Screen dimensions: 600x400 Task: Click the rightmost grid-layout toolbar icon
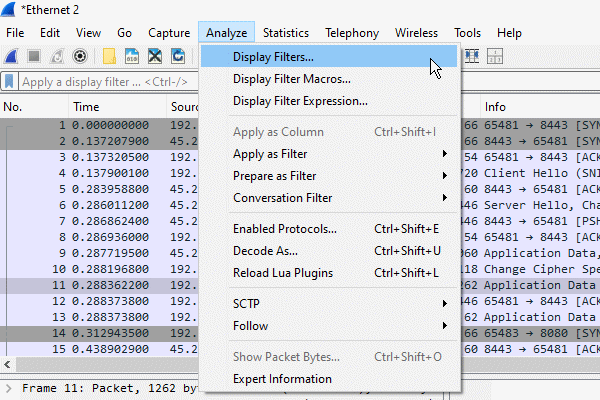click(x=495, y=57)
